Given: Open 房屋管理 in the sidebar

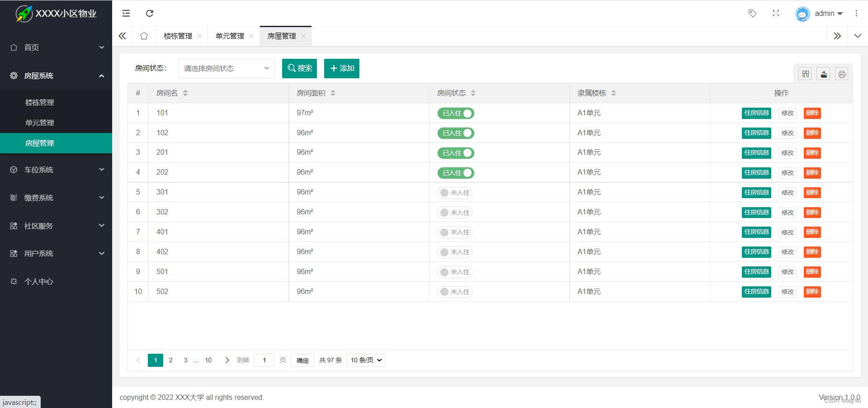Looking at the screenshot, I should (x=56, y=143).
